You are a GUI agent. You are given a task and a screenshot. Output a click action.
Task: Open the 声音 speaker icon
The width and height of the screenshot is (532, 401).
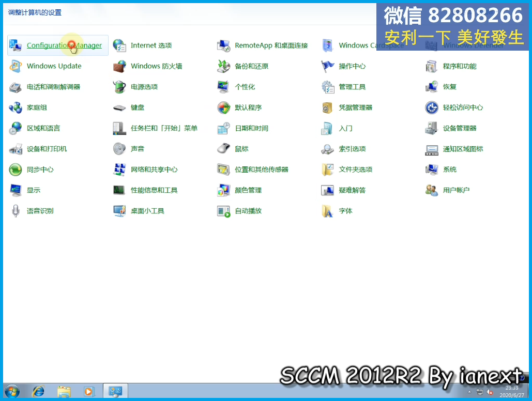coord(119,149)
